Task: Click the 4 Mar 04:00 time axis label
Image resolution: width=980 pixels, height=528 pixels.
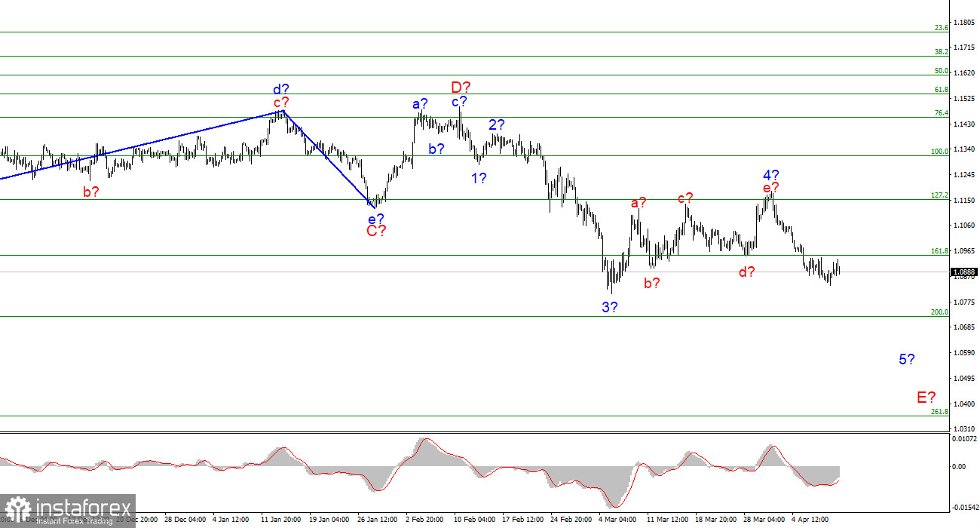Action: 617,520
